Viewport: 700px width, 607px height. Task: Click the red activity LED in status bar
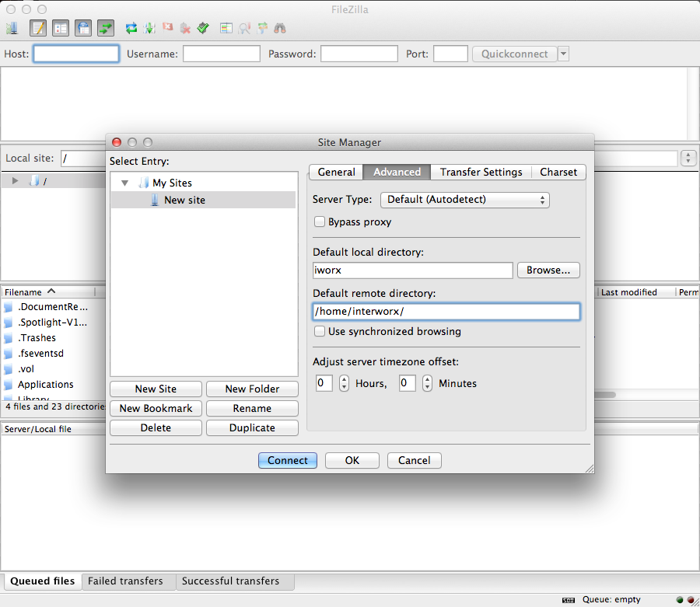click(x=690, y=600)
